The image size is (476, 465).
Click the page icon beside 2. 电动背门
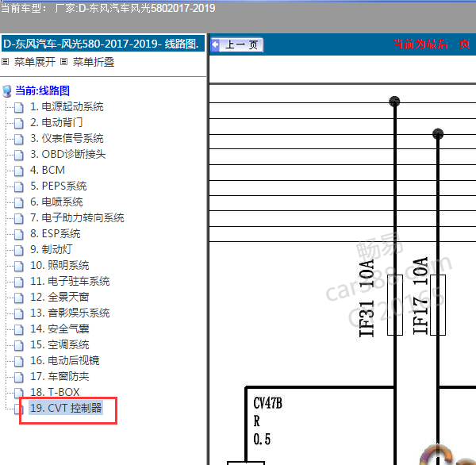coord(19,123)
